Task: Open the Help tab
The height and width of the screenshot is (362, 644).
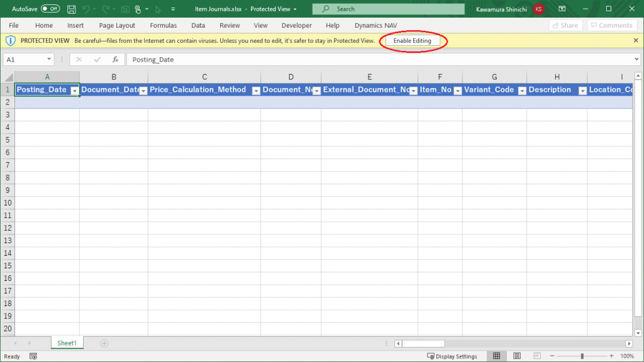Action: (x=333, y=25)
